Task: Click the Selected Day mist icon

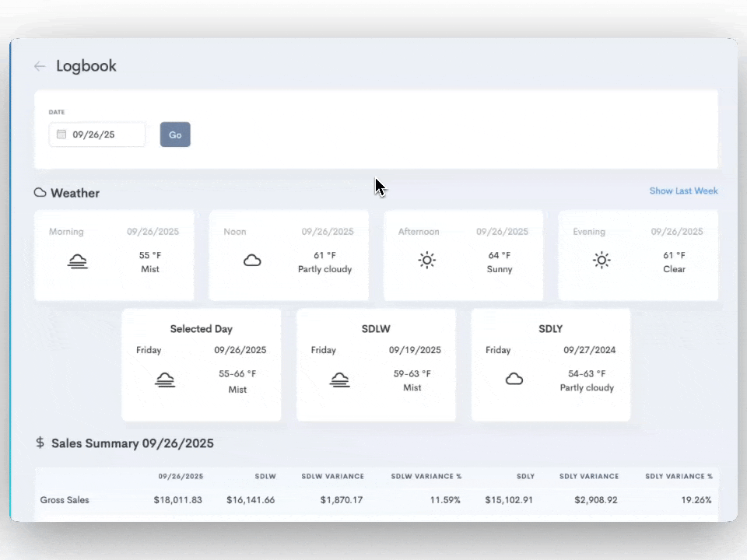Action: (x=165, y=380)
